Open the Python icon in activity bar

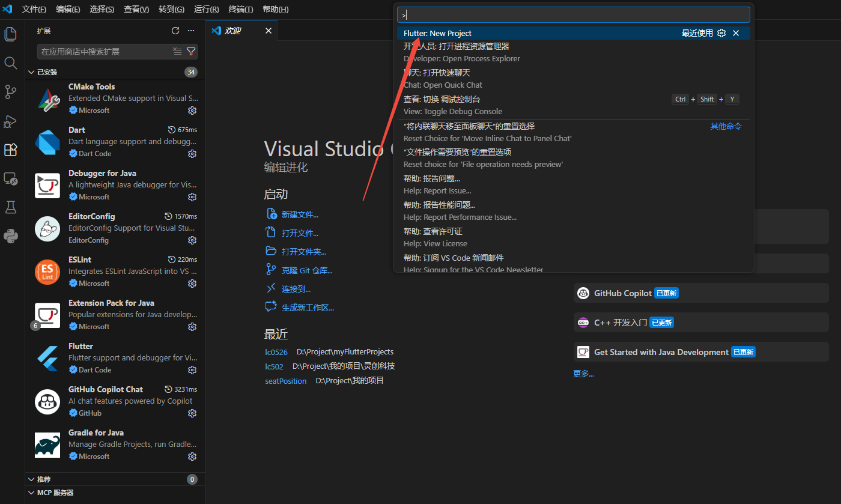coord(10,236)
